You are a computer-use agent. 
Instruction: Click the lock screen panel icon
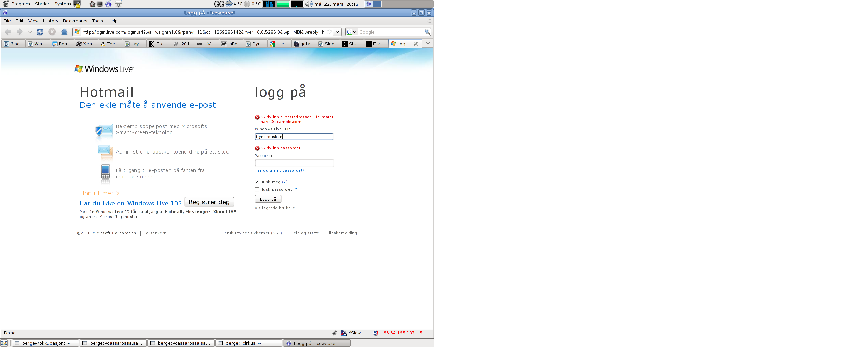click(x=77, y=4)
